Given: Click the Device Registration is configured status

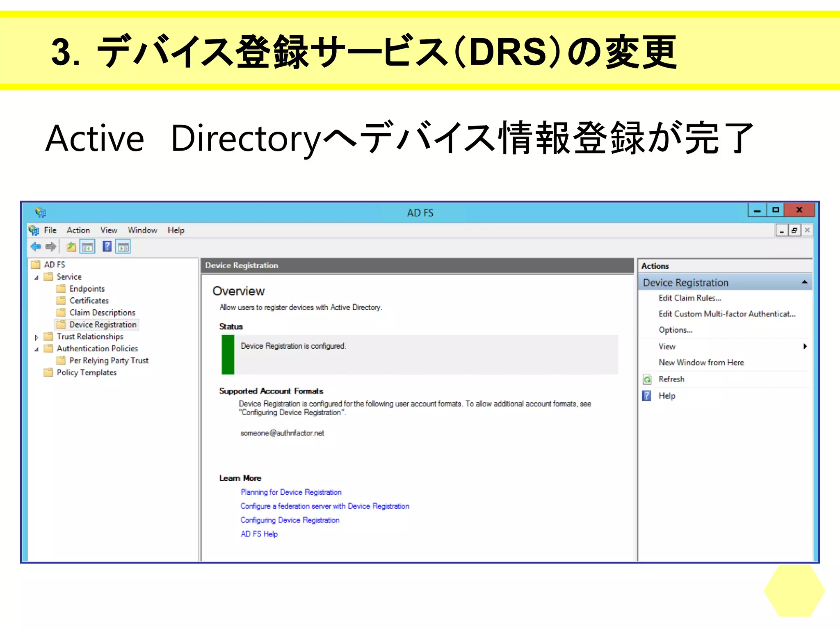Looking at the screenshot, I should [x=293, y=346].
